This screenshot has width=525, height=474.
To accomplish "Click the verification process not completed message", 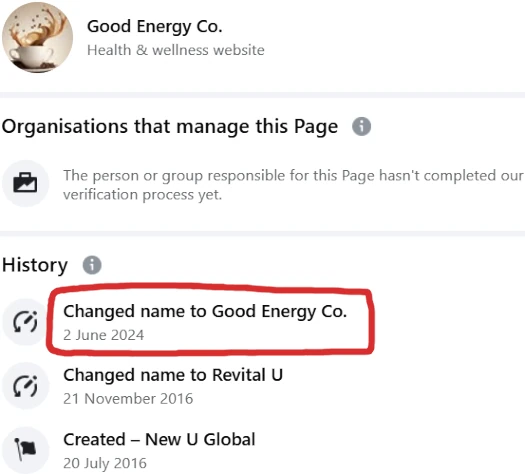I will coord(293,185).
